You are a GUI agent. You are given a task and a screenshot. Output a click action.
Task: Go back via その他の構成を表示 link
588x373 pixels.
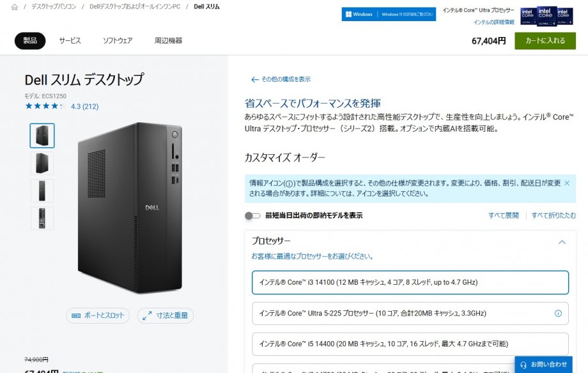281,79
